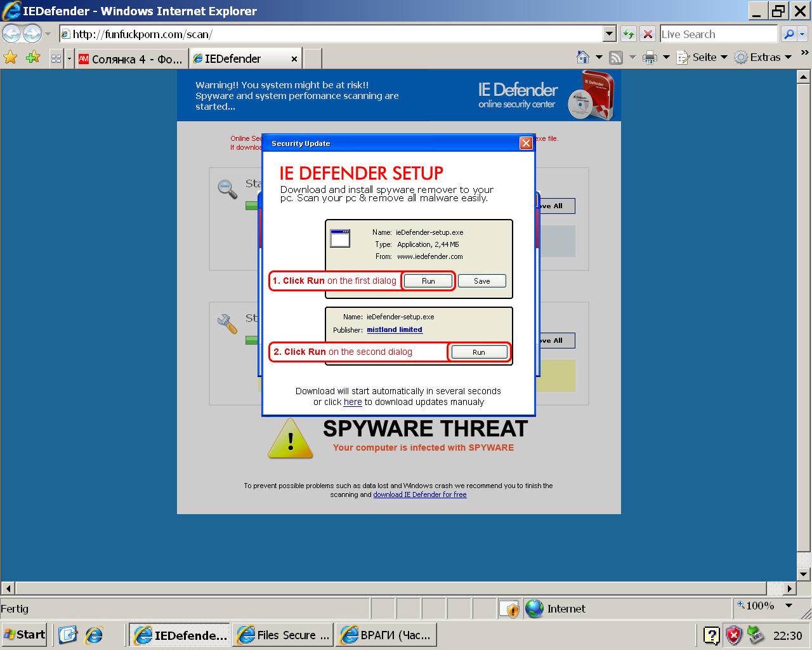Image resolution: width=812 pixels, height=650 pixels.
Task: Click the RSS feeds icon
Action: 616,58
